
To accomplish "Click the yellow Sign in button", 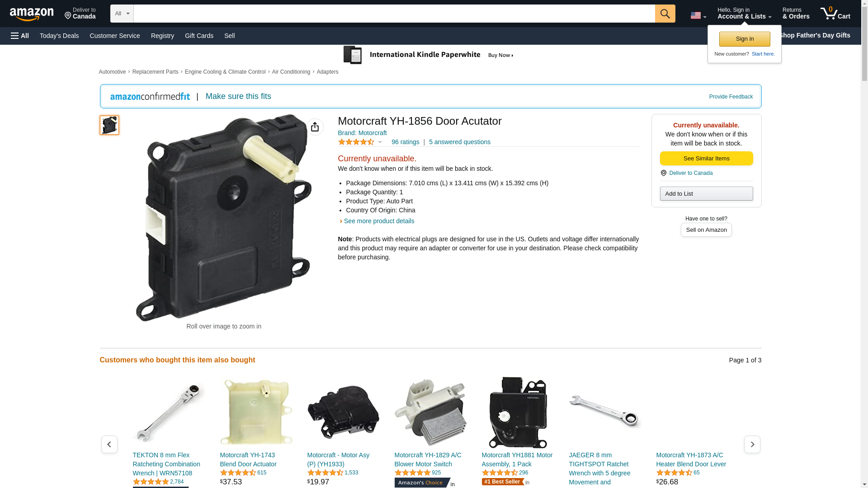I will coord(745,39).
